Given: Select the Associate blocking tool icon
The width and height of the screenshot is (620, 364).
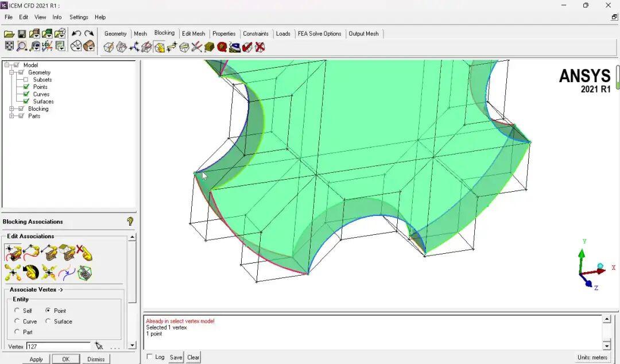Looking at the screenshot, I should tap(159, 47).
